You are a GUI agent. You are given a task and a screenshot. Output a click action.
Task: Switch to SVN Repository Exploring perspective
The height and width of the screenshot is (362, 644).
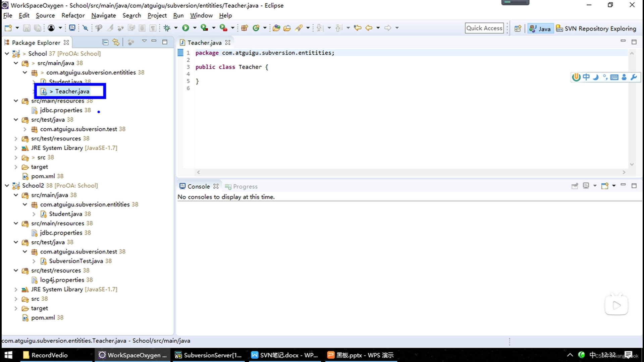coord(596,28)
